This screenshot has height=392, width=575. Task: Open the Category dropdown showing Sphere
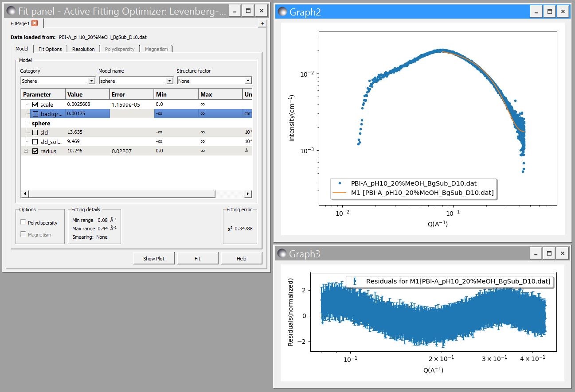pyautogui.click(x=58, y=81)
